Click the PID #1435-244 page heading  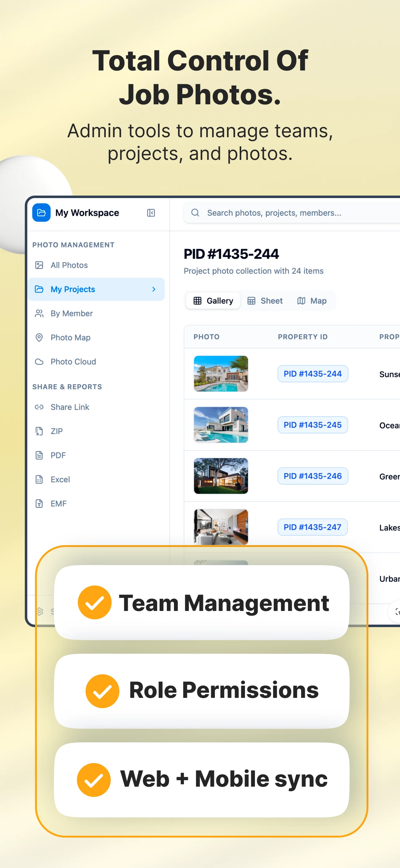coord(231,254)
